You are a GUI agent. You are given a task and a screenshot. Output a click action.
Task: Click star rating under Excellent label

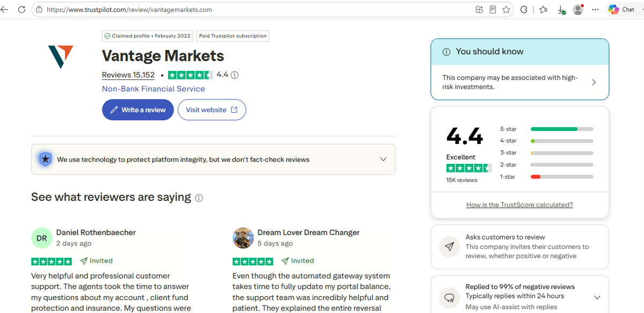click(x=469, y=168)
